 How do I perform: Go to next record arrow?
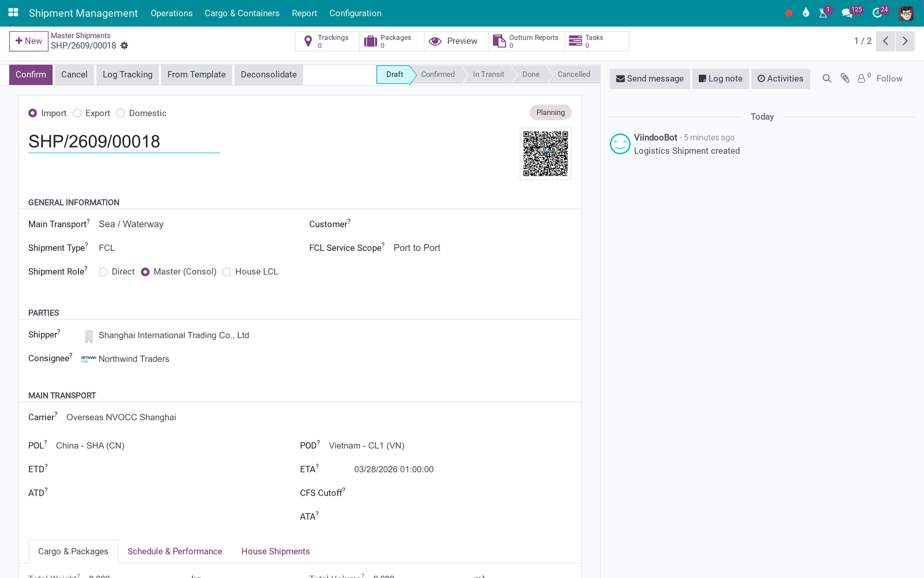(x=905, y=41)
